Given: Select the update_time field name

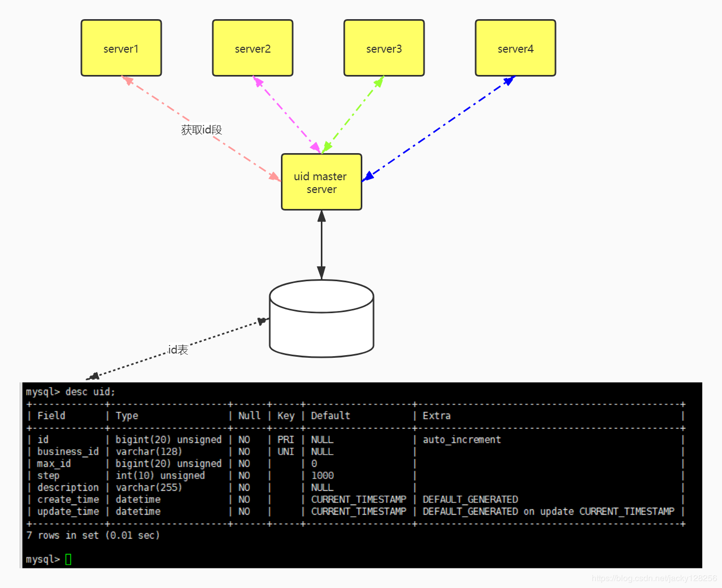Looking at the screenshot, I should click(68, 511).
